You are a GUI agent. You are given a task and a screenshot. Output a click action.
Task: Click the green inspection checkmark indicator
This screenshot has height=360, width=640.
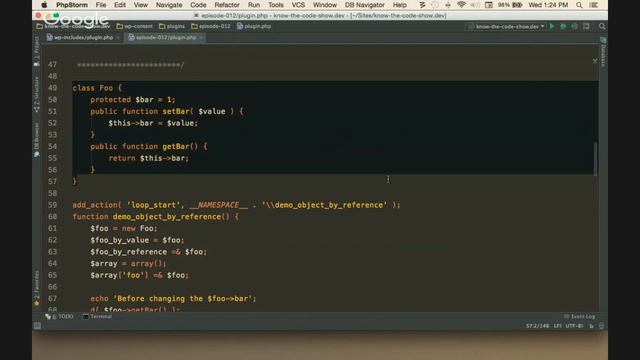coord(595,61)
